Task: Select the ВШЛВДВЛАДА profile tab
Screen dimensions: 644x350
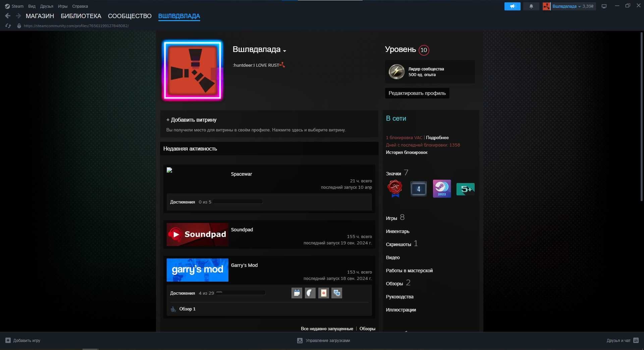Action: 179,16
